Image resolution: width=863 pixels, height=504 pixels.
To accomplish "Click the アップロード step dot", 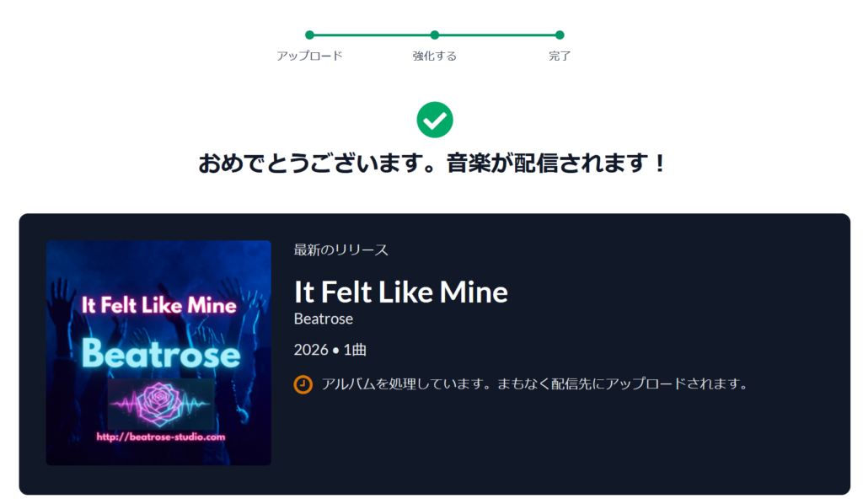I will click(x=309, y=35).
